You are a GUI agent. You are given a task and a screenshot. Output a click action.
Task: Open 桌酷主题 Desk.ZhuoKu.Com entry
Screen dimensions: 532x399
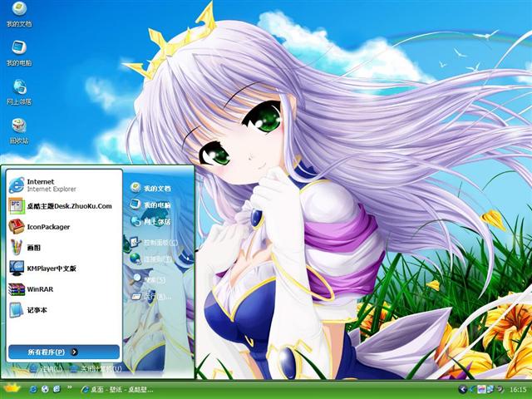coord(64,206)
